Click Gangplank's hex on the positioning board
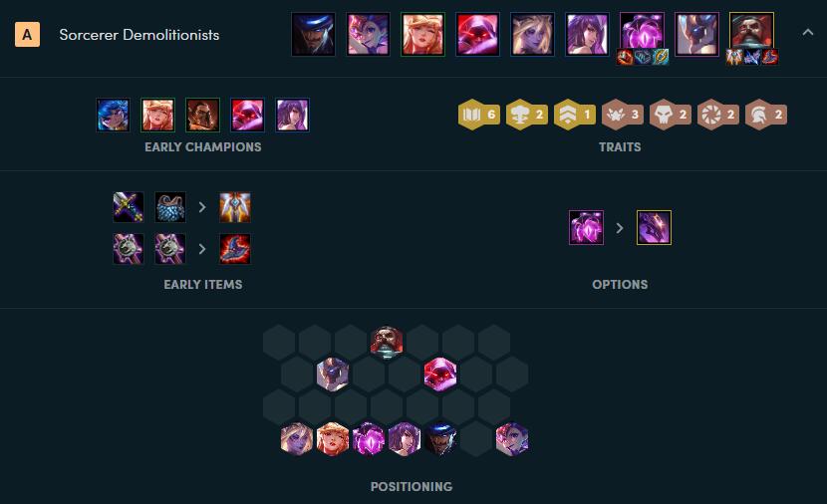 387,342
